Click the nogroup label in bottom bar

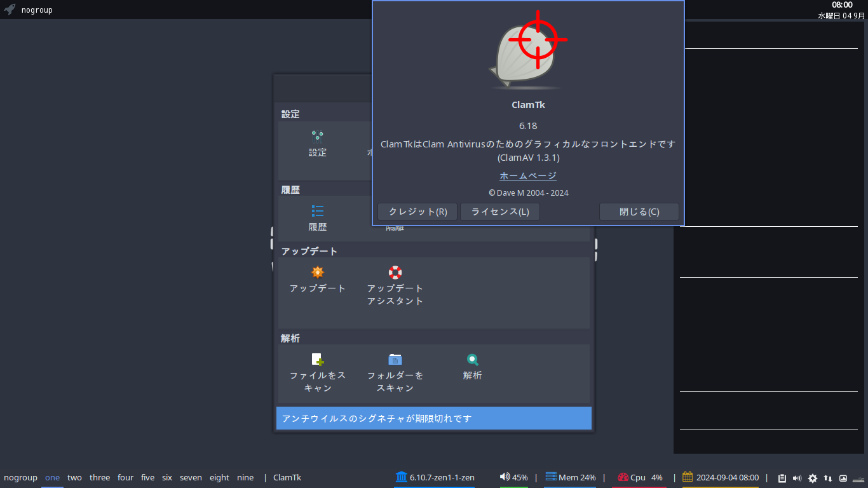20,477
